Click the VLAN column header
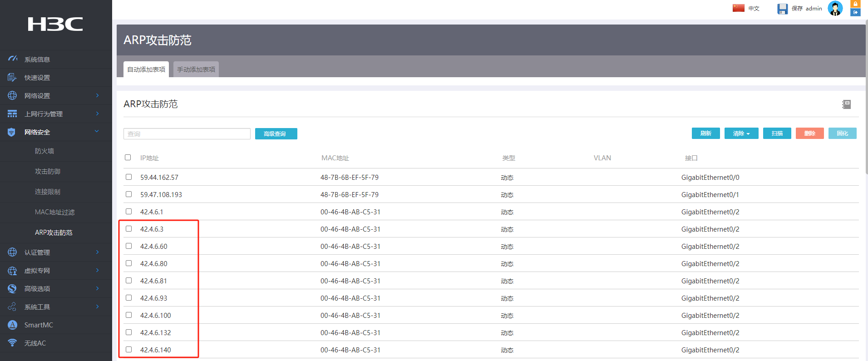The width and height of the screenshot is (868, 361). [x=602, y=158]
